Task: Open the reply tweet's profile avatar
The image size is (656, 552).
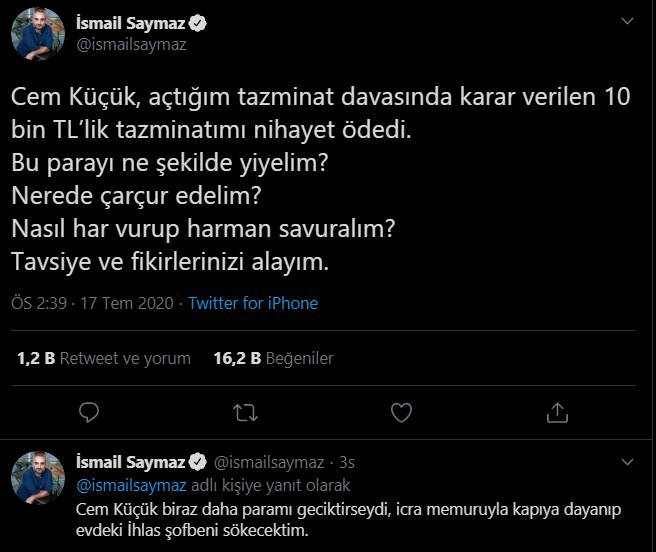Action: [39, 476]
